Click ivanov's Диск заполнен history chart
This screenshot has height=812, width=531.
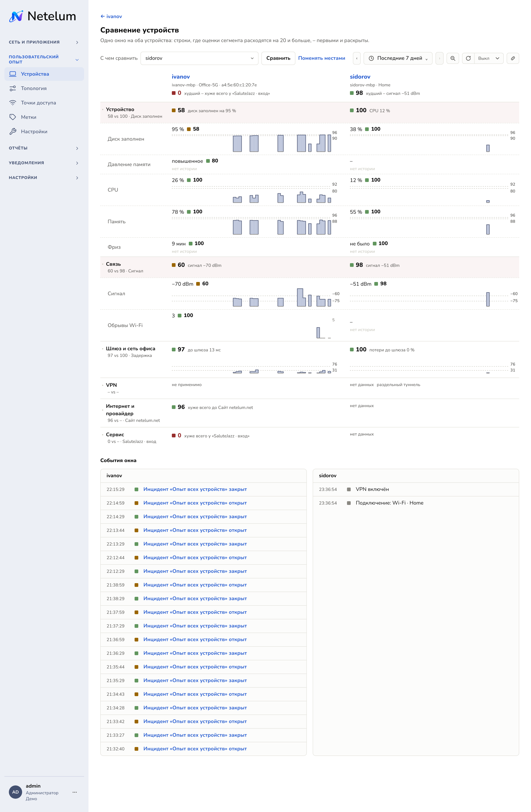[x=251, y=142]
